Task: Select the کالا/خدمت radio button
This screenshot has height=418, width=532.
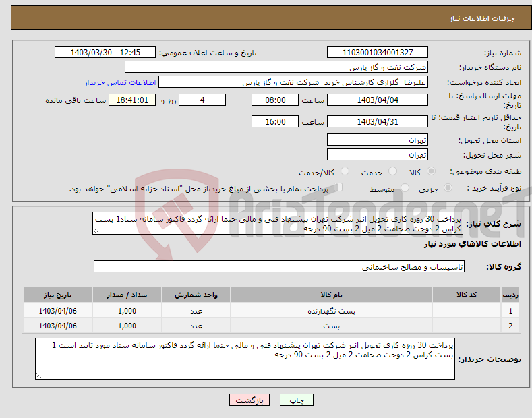Action: point(345,171)
